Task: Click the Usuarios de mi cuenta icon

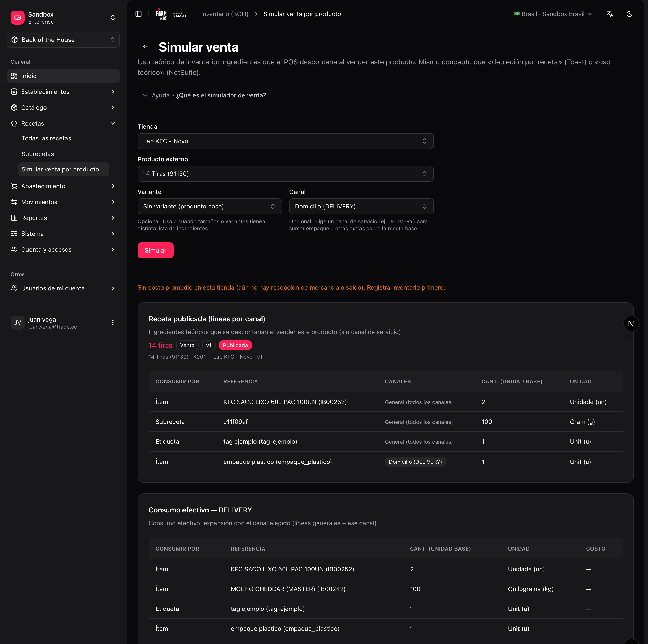Action: click(x=14, y=288)
